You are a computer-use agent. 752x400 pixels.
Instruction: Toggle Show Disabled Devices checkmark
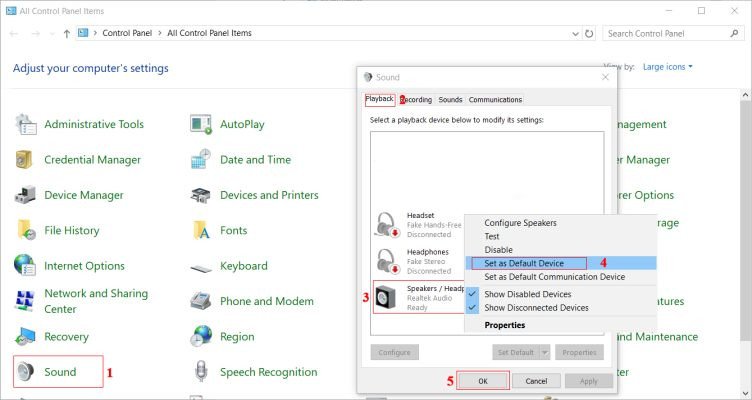(x=473, y=294)
